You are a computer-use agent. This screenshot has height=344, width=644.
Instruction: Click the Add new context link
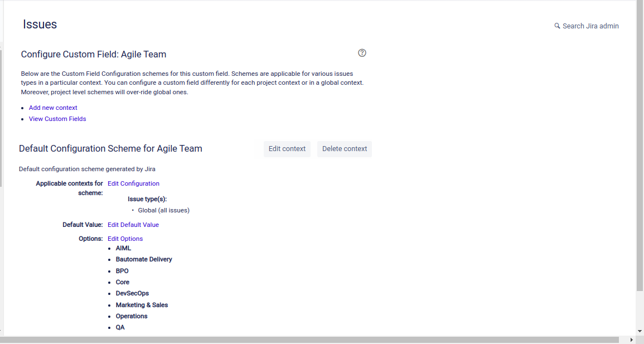point(53,108)
